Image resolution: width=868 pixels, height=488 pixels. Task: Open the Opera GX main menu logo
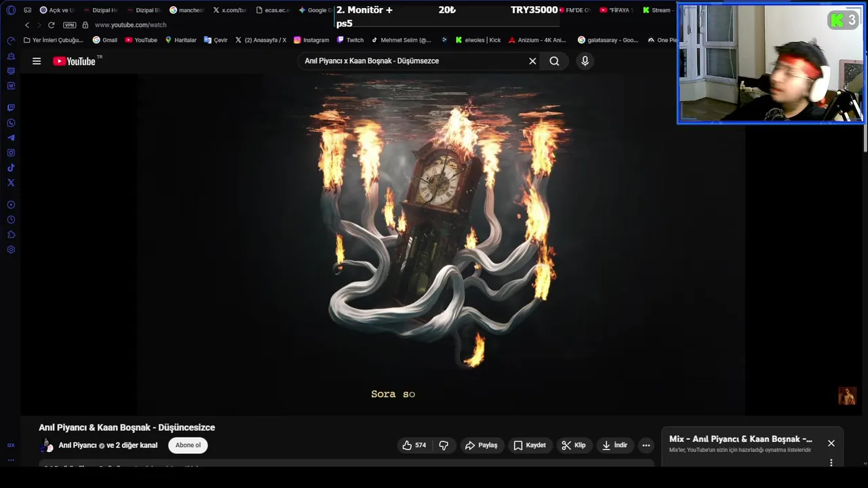tap(11, 10)
